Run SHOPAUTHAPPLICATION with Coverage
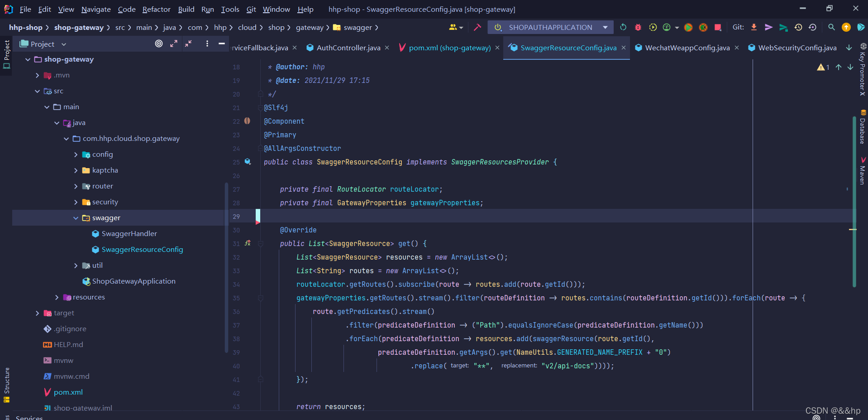The width and height of the screenshot is (868, 420). click(653, 27)
